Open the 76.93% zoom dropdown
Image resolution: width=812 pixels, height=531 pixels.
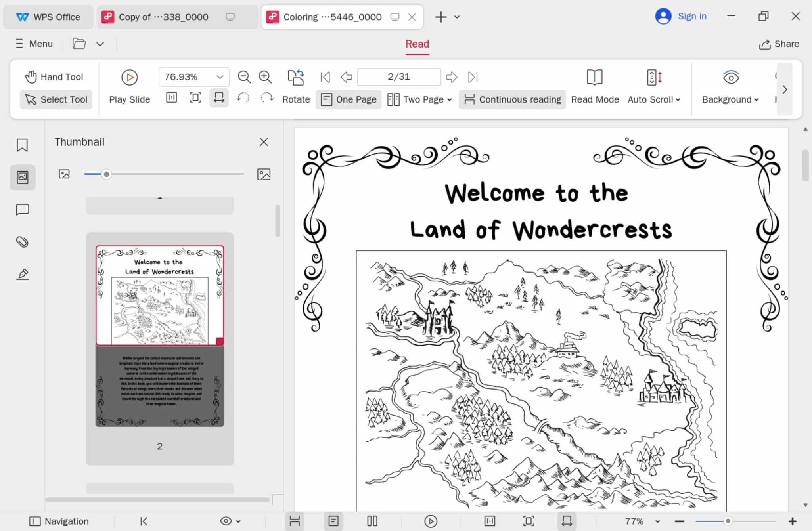click(x=220, y=77)
